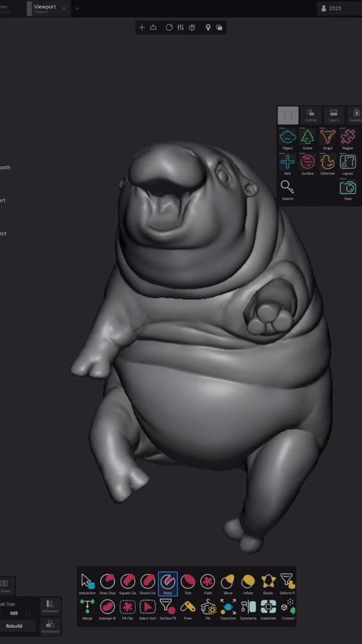Image resolution: width=362 pixels, height=644 pixels.
Task: Click export icon in viewport toolbar
Action: click(154, 28)
